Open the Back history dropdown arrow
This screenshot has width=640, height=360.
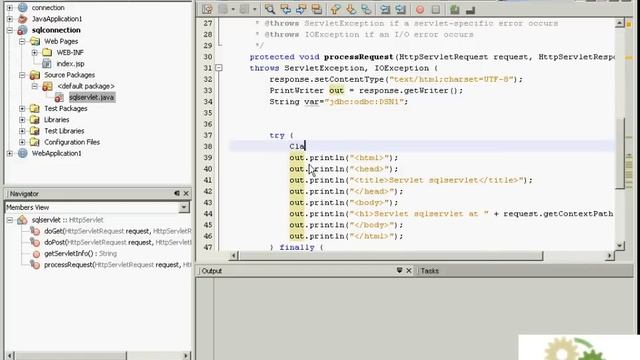[x=233, y=9]
